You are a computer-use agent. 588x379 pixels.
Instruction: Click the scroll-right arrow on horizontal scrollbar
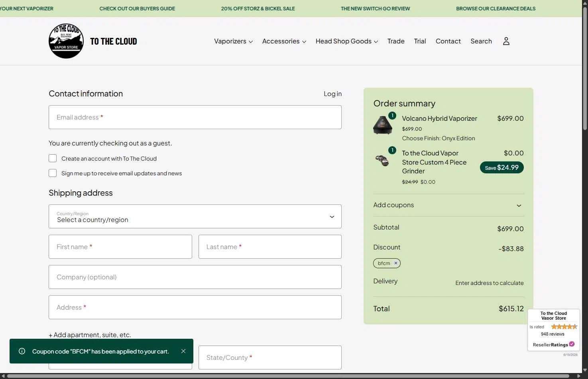(x=579, y=376)
